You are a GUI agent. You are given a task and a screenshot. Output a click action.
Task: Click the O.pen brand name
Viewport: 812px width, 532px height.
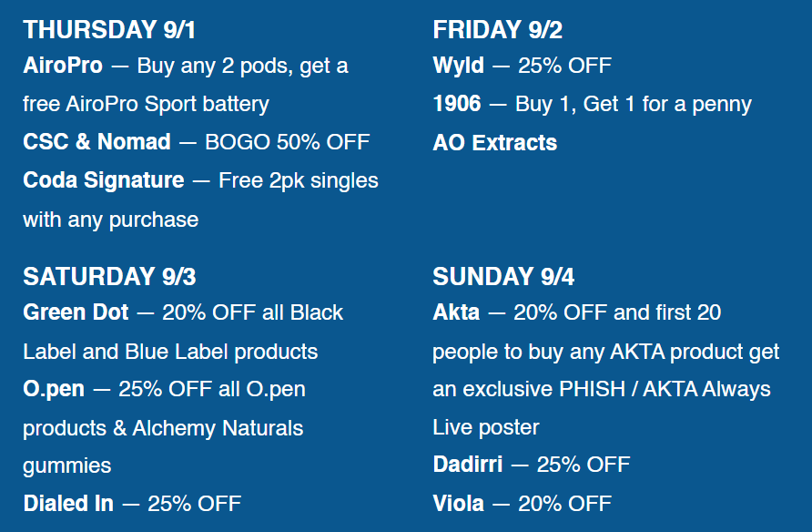click(54, 390)
